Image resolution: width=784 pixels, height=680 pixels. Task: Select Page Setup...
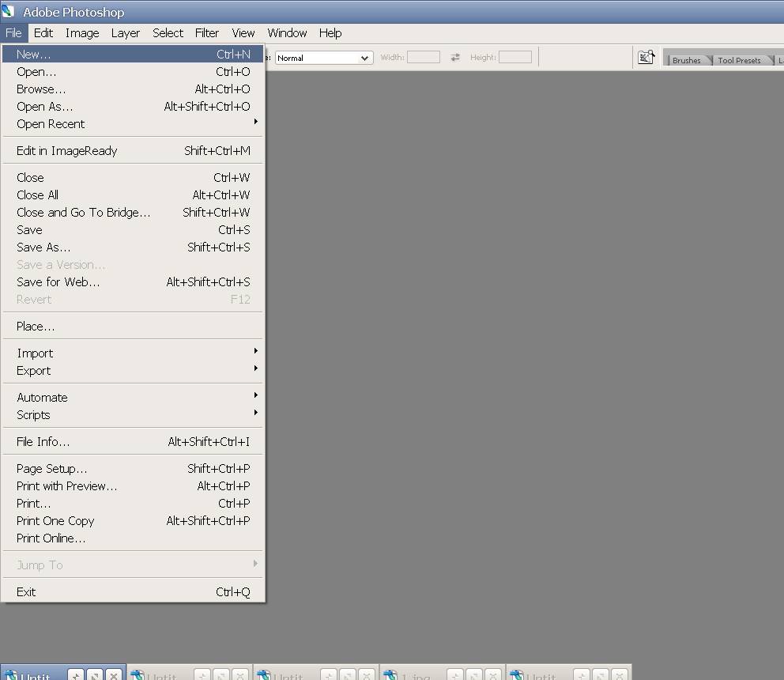(133, 469)
